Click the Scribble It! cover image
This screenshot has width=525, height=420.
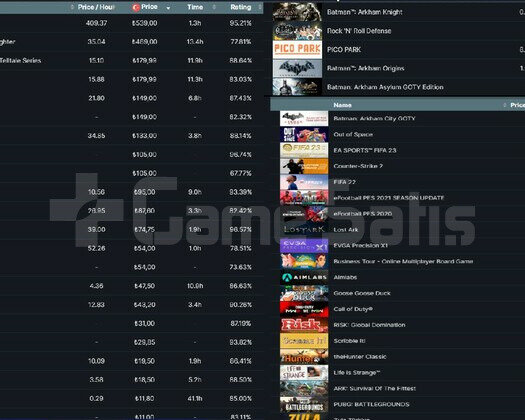pos(304,341)
